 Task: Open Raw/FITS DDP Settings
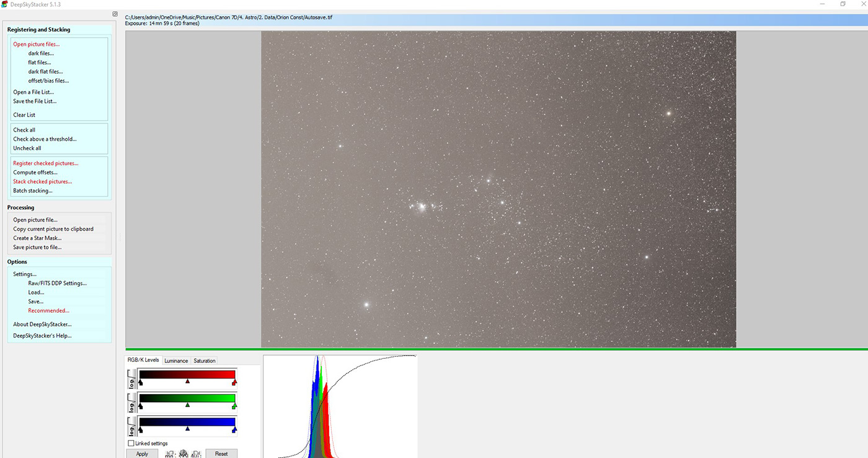click(57, 283)
